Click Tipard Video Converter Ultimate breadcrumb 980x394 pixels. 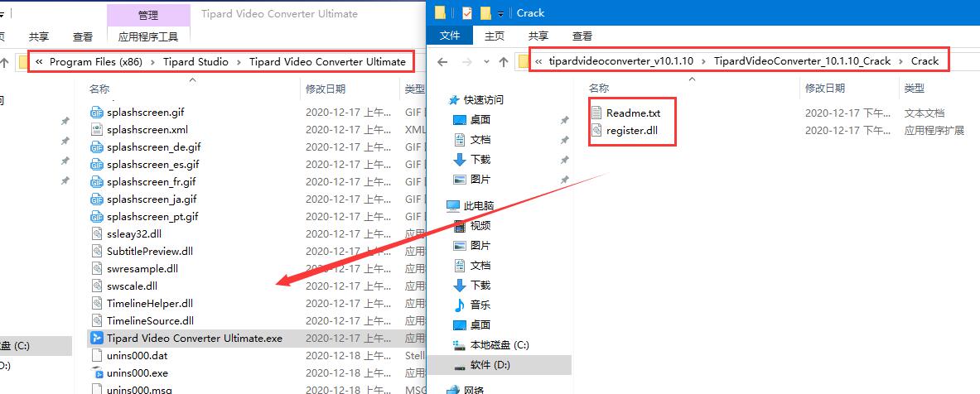327,62
